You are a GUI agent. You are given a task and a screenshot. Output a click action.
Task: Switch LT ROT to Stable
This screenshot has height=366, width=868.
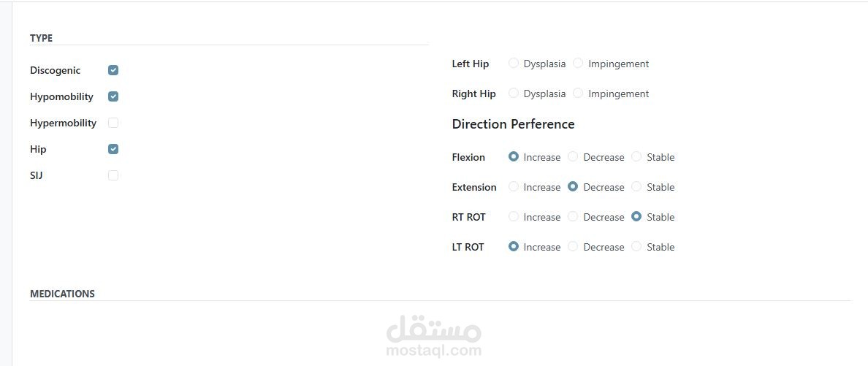pos(636,246)
